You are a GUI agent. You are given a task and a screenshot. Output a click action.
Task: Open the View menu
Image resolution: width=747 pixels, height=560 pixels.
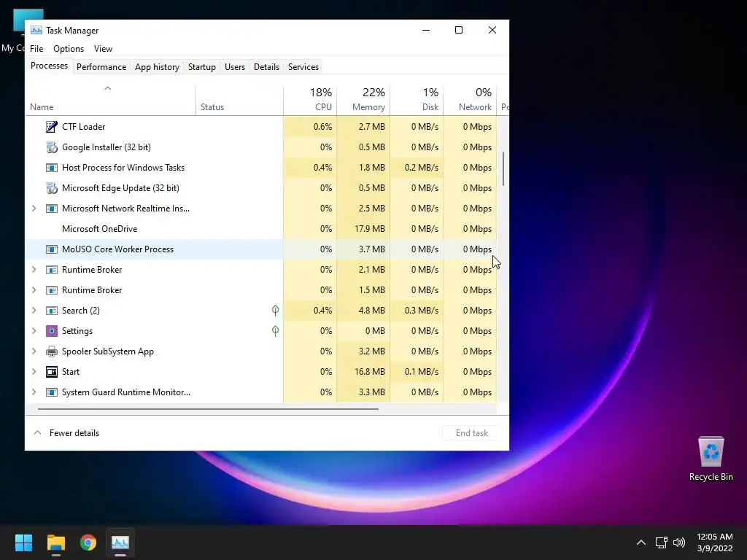click(x=103, y=49)
